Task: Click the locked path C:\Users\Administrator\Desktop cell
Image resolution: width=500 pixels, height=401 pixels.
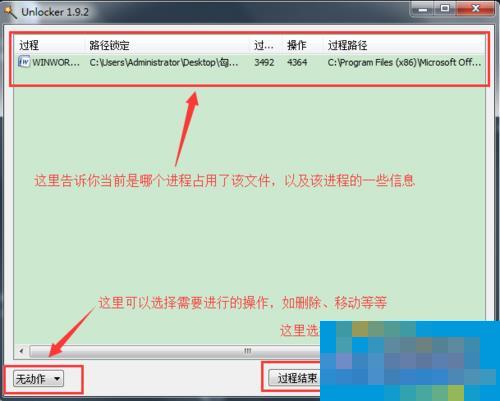Action: pyautogui.click(x=164, y=62)
